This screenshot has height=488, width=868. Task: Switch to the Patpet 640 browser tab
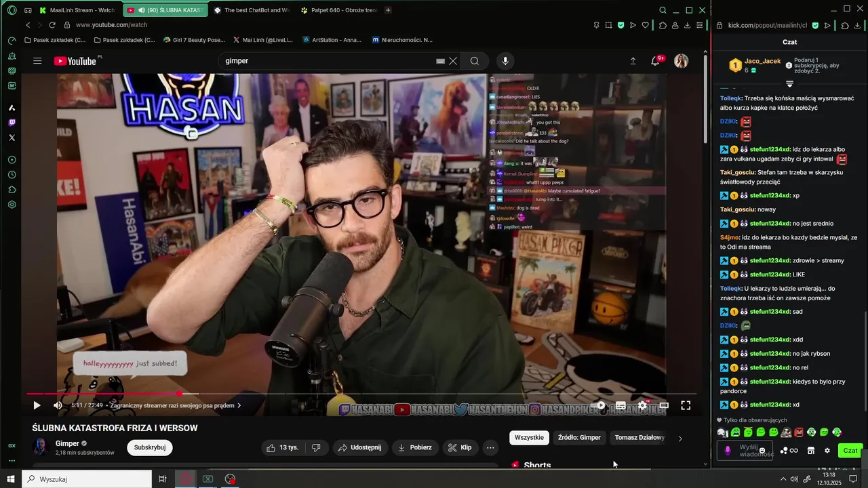click(338, 10)
